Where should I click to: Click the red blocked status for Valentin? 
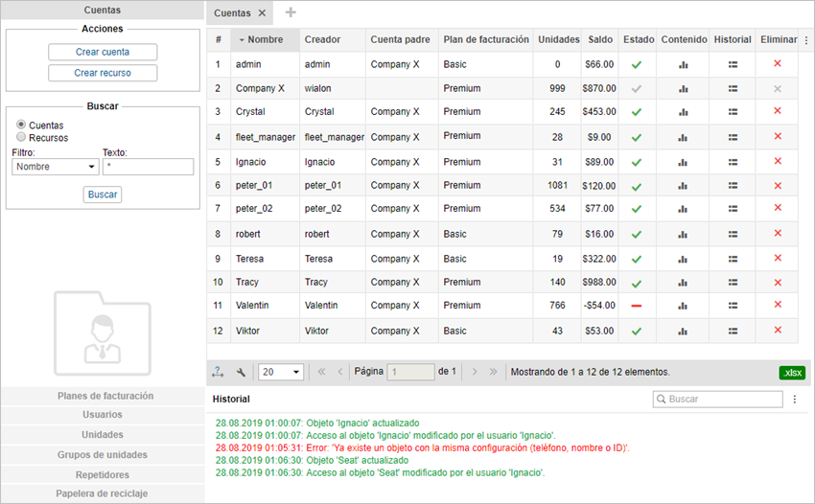(636, 306)
